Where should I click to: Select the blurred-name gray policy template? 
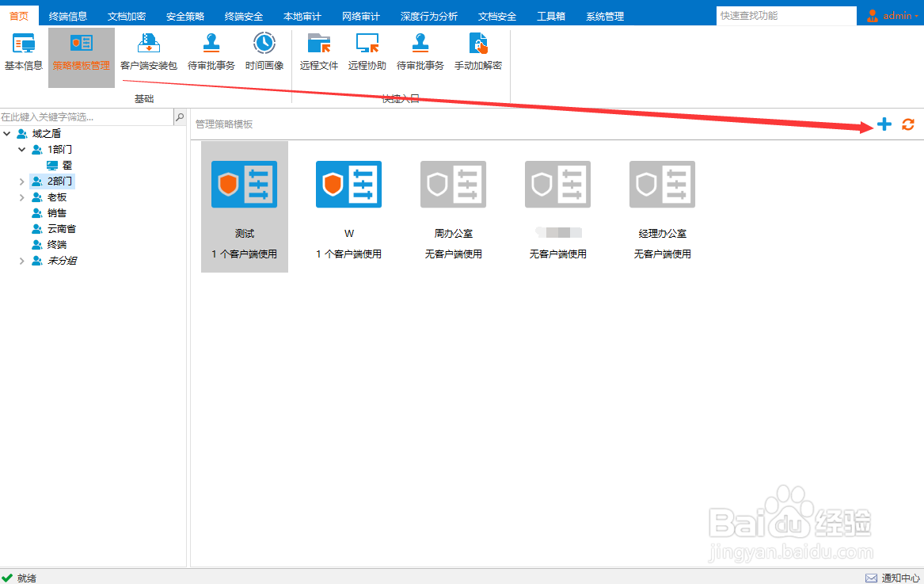click(x=558, y=207)
